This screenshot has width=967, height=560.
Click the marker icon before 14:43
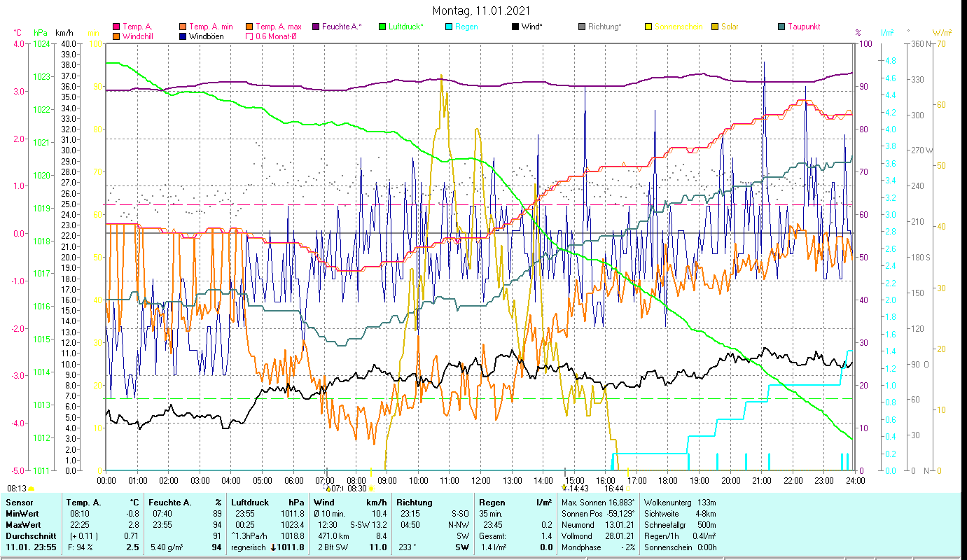click(x=564, y=488)
